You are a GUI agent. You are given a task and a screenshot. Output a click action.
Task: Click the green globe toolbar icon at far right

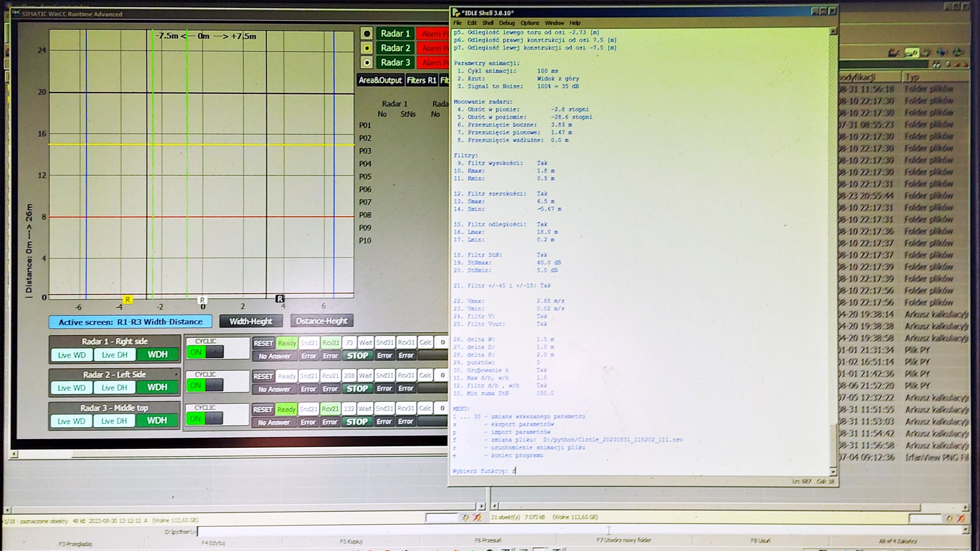coord(958,52)
